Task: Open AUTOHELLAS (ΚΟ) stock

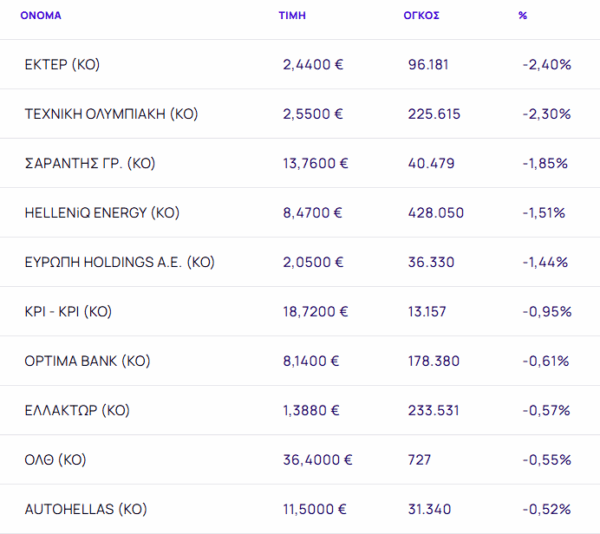Action: (x=86, y=509)
